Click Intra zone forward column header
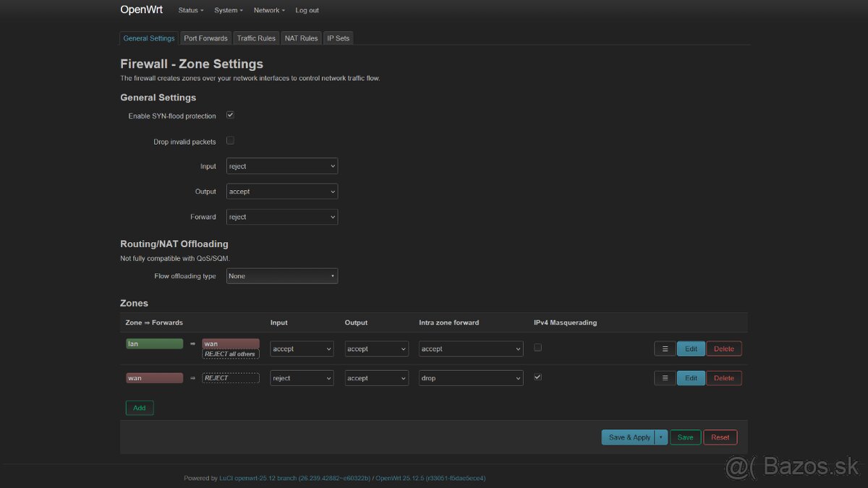 (x=449, y=322)
